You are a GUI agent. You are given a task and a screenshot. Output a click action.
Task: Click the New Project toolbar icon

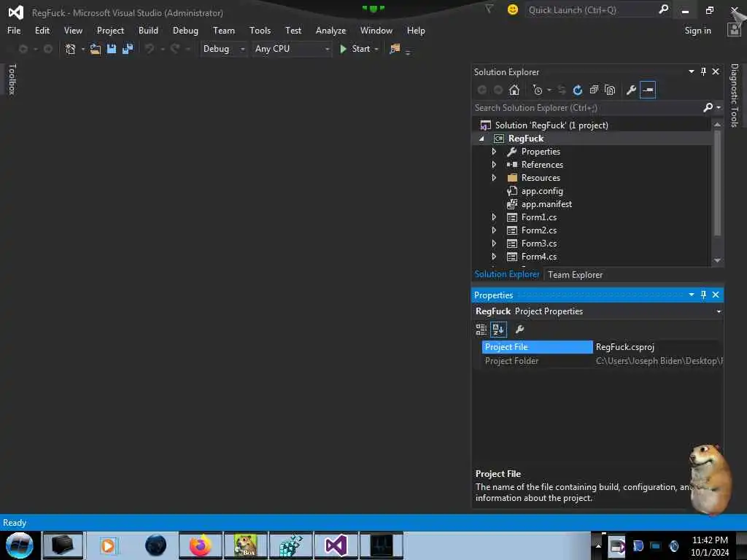click(71, 49)
